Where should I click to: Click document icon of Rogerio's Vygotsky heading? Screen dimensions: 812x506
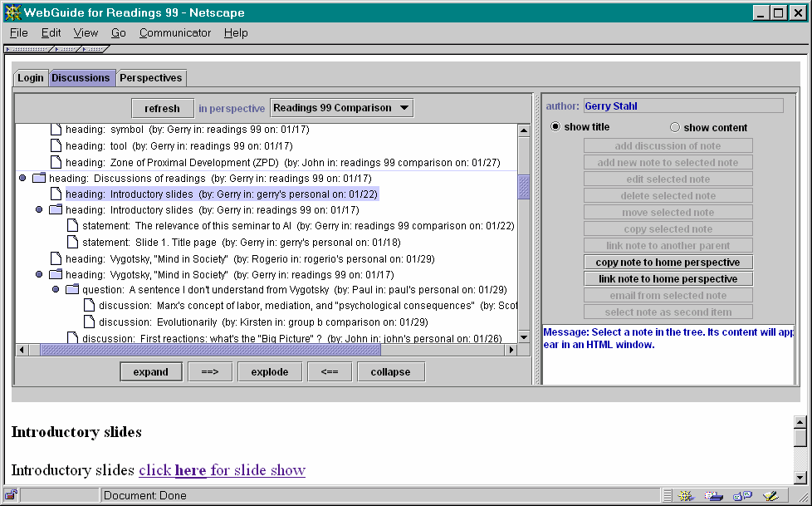pos(56,258)
